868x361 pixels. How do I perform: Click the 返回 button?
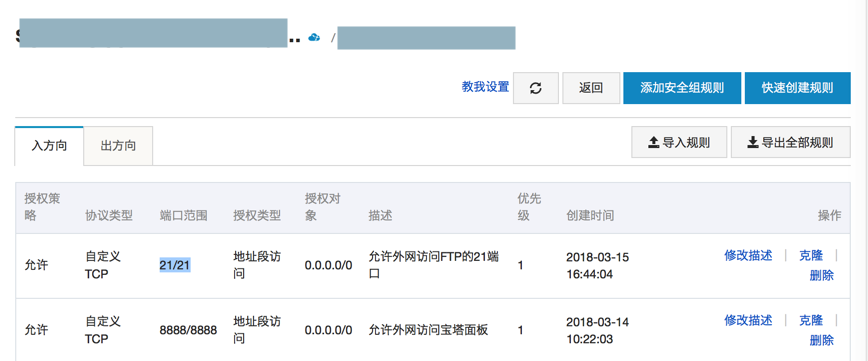[591, 88]
